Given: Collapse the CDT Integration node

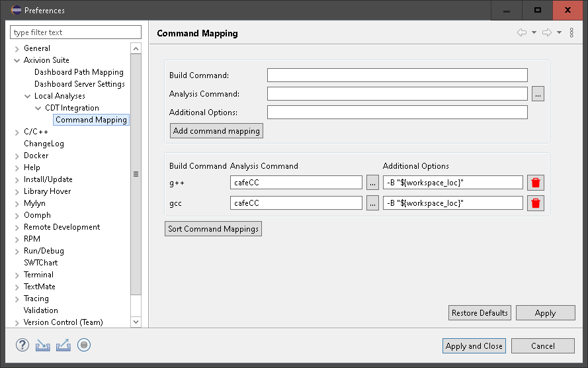Looking at the screenshot, I should (38, 108).
